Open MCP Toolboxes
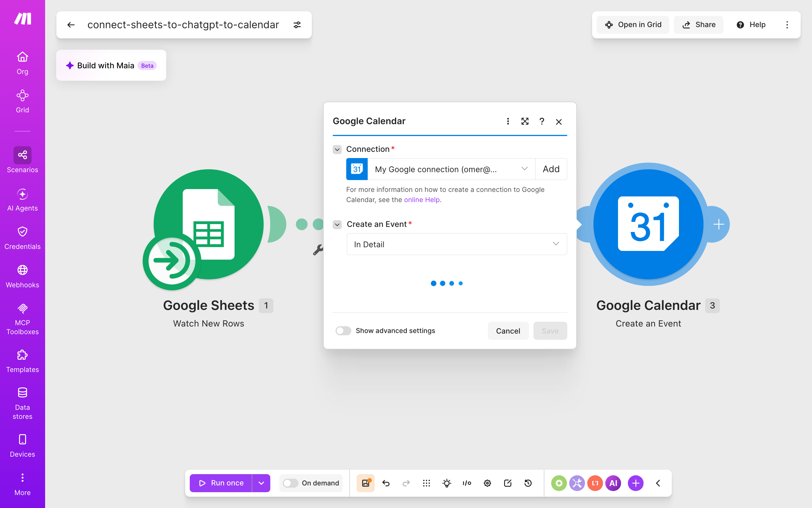Viewport: 812px width, 508px height. (x=23, y=319)
